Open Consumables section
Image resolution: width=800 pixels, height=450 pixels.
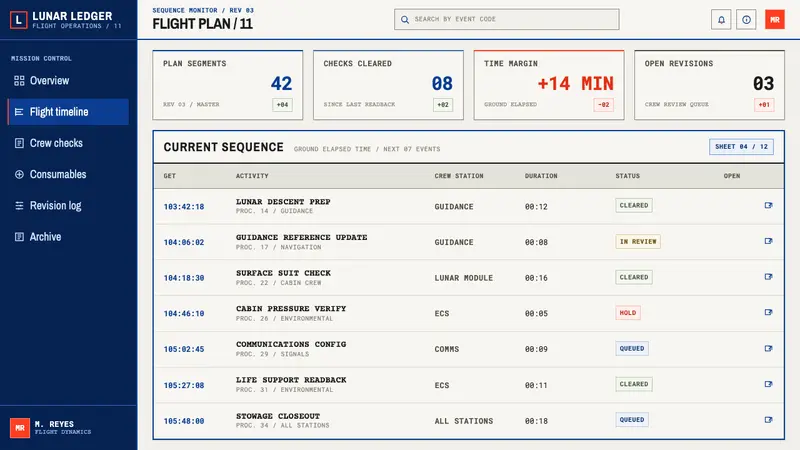pyautogui.click(x=68, y=174)
